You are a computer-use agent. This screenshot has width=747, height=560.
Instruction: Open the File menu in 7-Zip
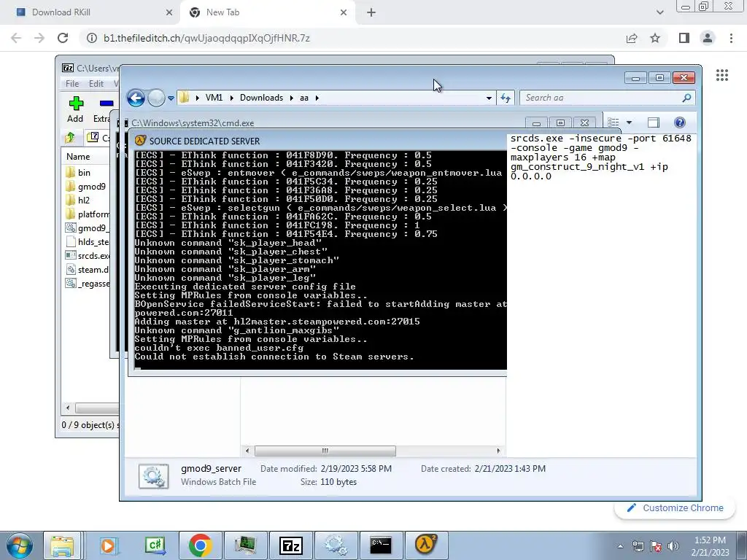click(72, 84)
